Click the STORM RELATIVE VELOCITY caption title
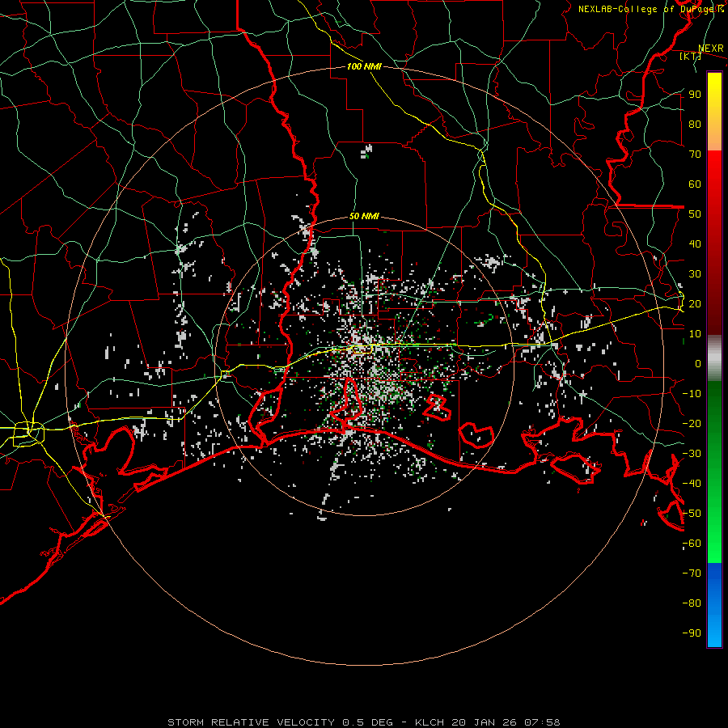The image size is (728, 728). coord(251,722)
